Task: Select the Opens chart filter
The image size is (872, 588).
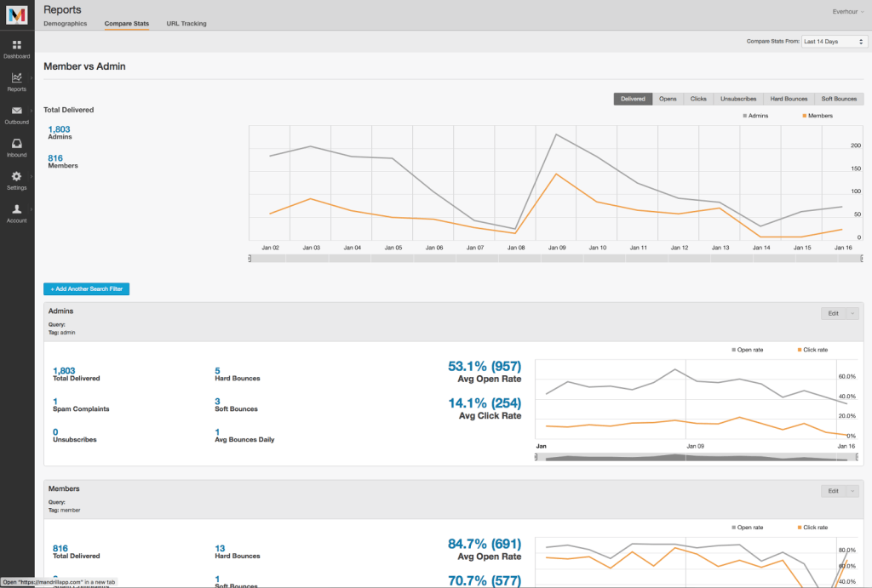Action: (668, 98)
